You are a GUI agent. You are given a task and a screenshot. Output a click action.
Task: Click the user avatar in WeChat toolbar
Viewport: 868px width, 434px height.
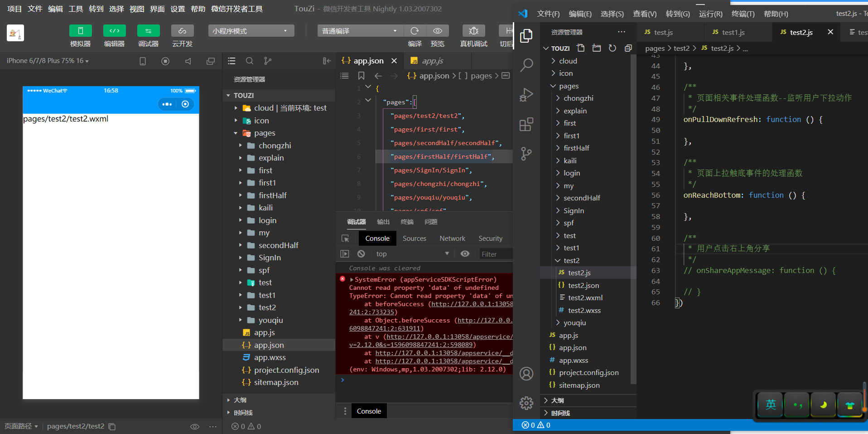point(15,33)
